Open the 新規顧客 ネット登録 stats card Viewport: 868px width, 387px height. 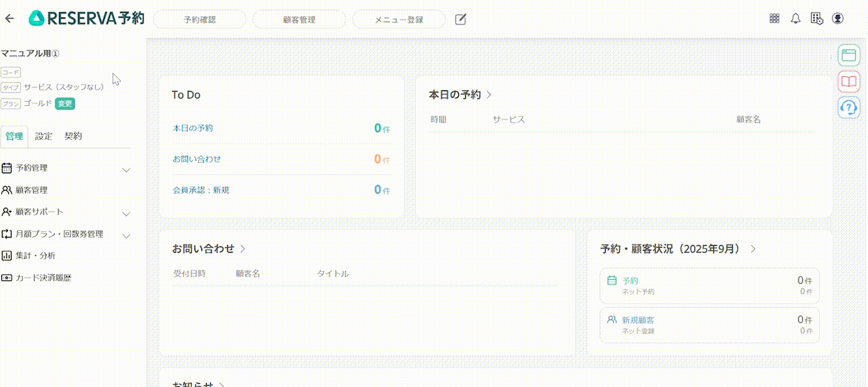(x=709, y=325)
